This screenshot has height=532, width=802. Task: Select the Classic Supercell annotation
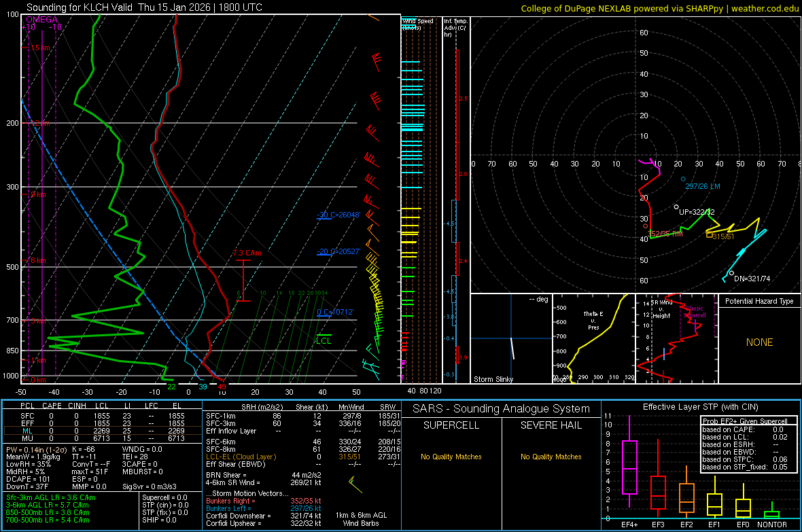(695, 312)
